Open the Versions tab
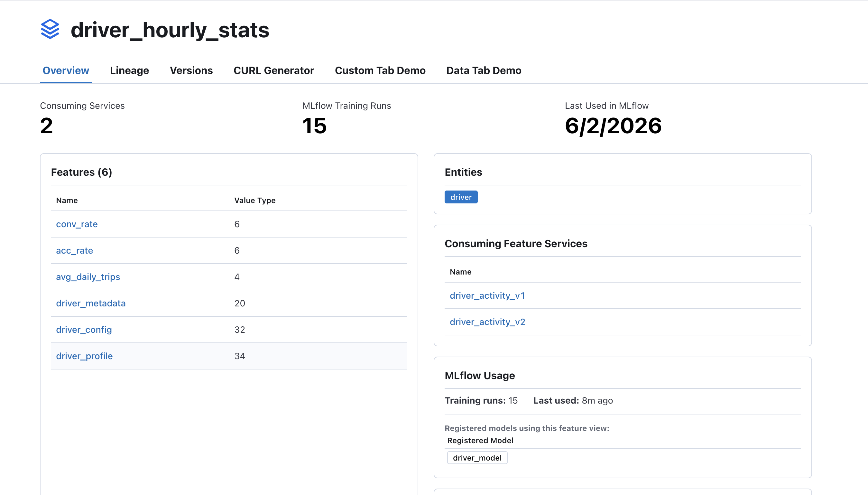 click(x=191, y=70)
